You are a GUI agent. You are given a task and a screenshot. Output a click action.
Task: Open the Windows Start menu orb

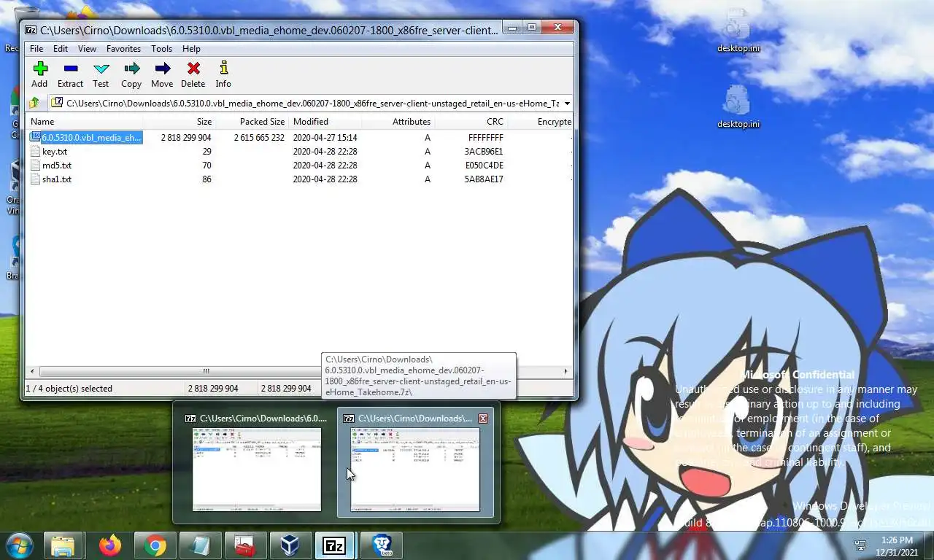20,545
